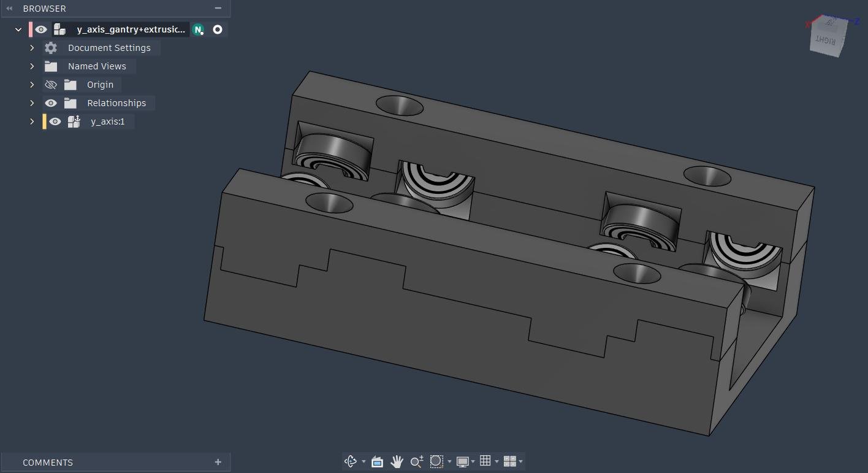
Task: Toggle visibility of y_axis_gantry root component
Action: coord(41,29)
